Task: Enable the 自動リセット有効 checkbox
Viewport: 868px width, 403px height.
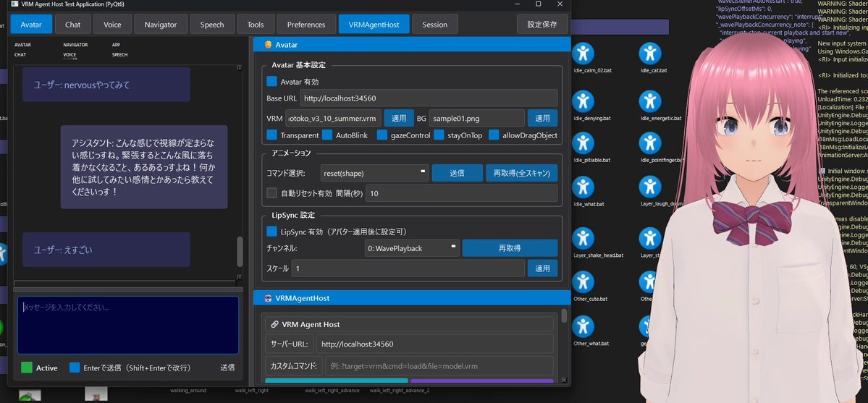Action: (x=271, y=193)
